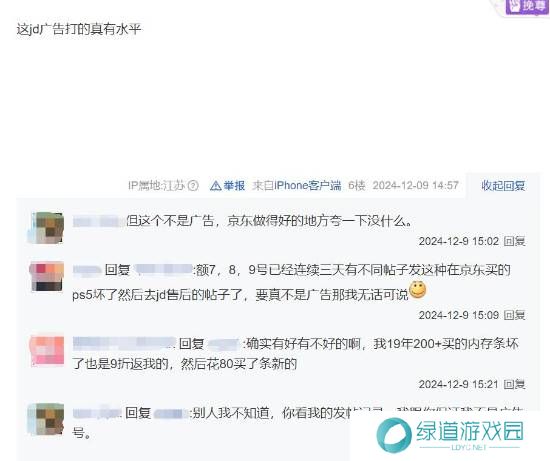Click the 6楼 floor label
The height and width of the screenshot is (461, 550).
356,186
